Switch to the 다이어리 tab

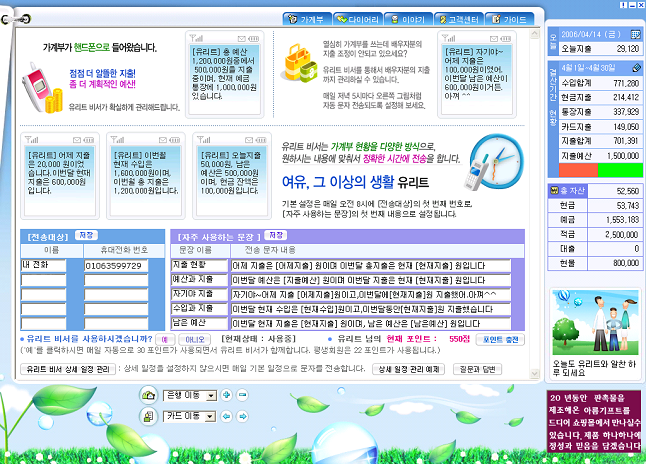(358, 19)
